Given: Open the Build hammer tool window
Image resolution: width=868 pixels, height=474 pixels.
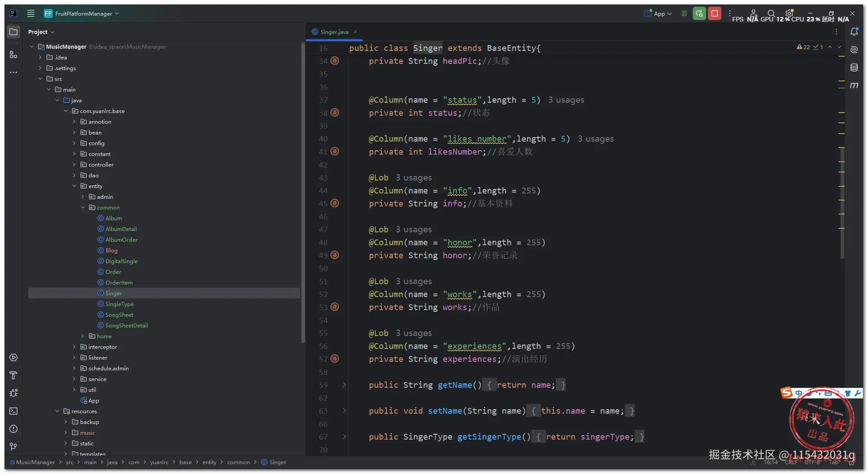Looking at the screenshot, I should tap(13, 375).
